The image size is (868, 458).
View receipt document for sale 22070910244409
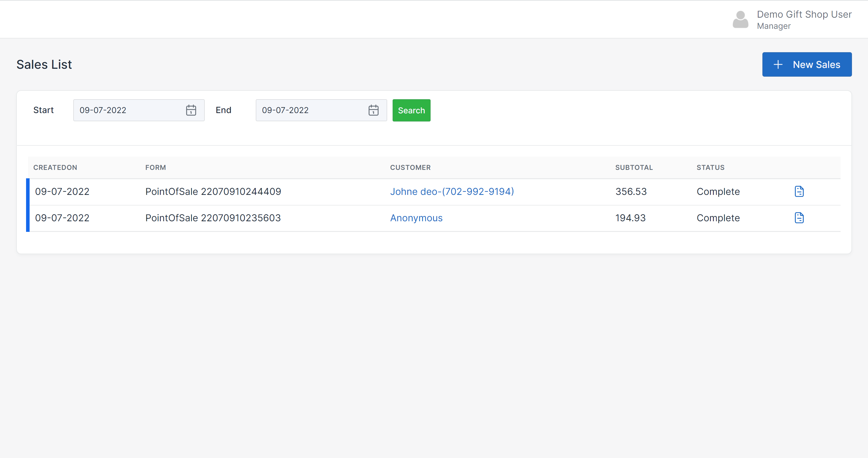tap(799, 192)
